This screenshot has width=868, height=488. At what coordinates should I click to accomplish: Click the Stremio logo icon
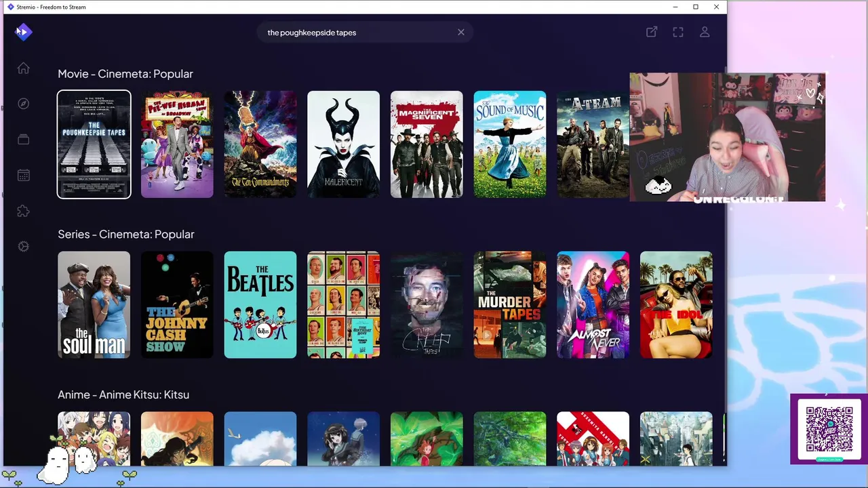point(24,32)
